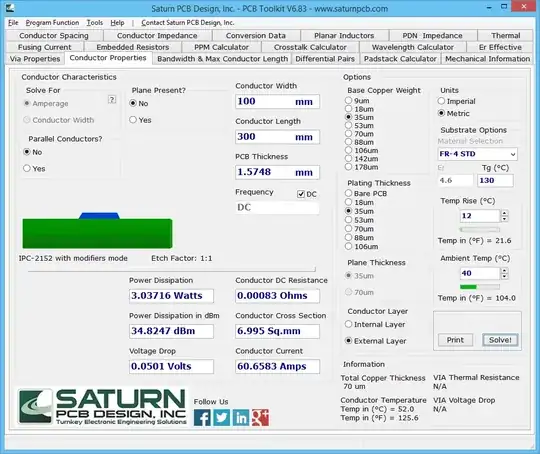Click the Print button

pyautogui.click(x=455, y=340)
